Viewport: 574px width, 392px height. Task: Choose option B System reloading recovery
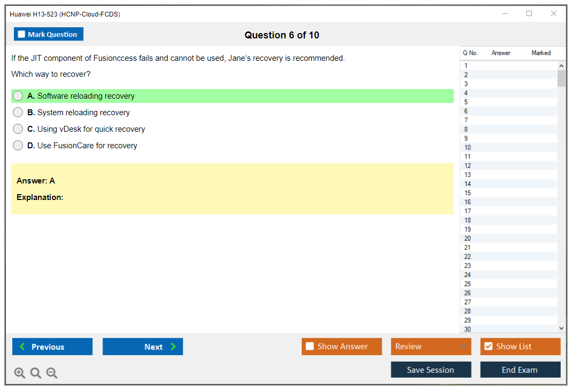[18, 113]
